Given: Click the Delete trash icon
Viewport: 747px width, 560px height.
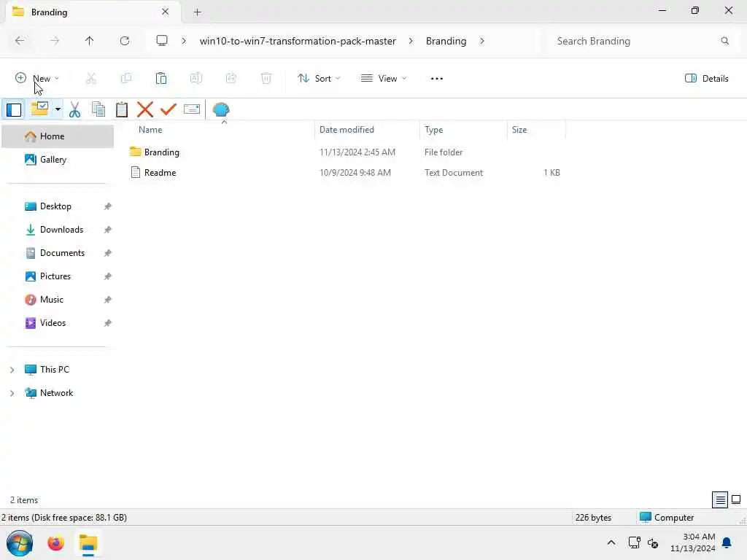Looking at the screenshot, I should (266, 79).
